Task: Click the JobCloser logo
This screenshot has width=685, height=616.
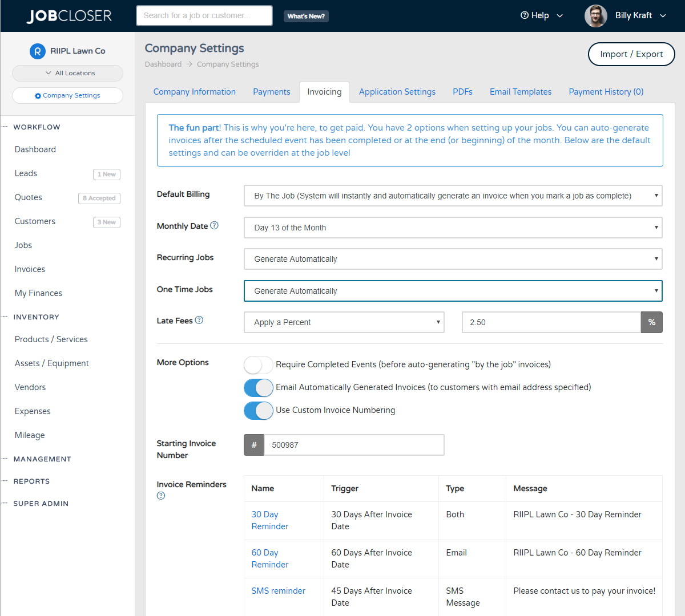Action: [x=68, y=15]
